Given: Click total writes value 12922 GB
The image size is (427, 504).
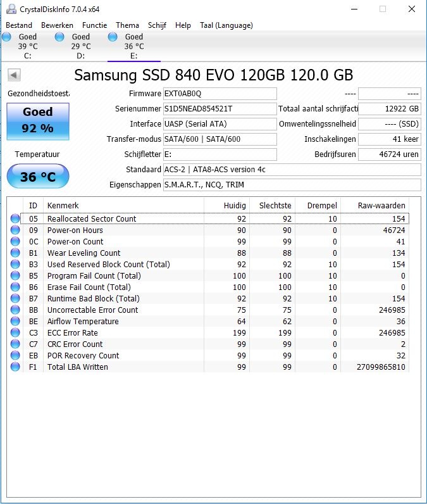Looking at the screenshot, I should point(390,109).
